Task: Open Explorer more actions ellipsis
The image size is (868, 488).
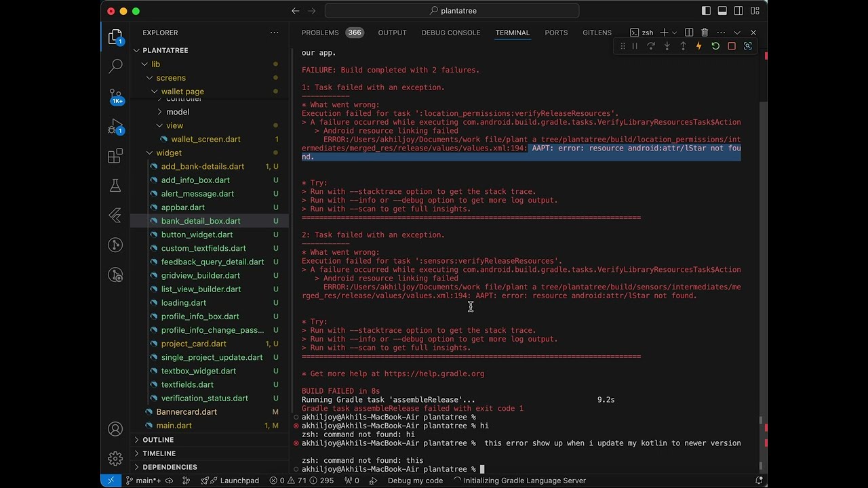Action: tap(274, 33)
